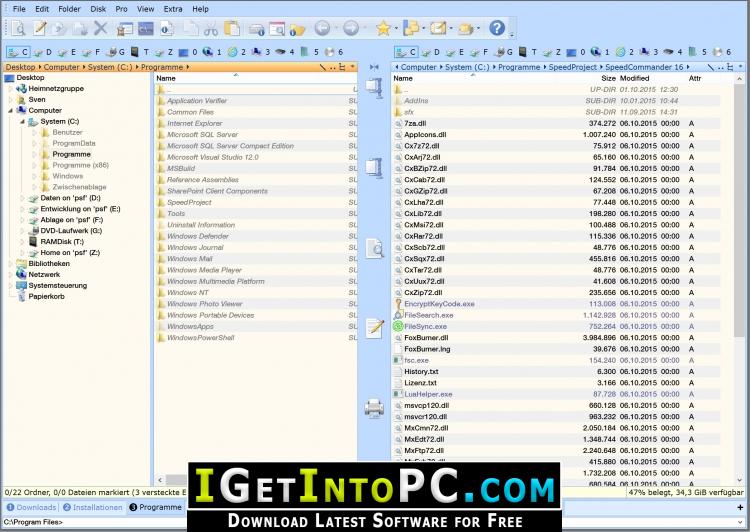Click the printer icon in middle strip
Image resolution: width=750 pixels, height=532 pixels.
point(374,409)
